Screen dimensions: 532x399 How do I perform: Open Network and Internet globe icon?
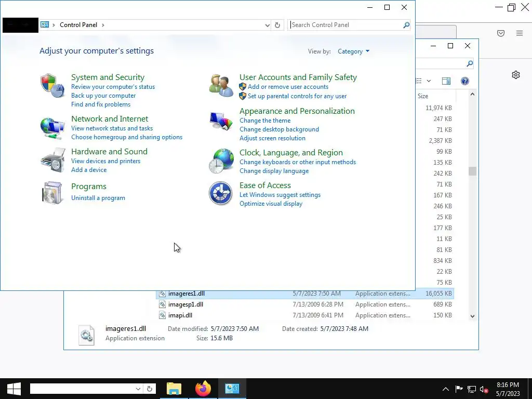pos(52,128)
